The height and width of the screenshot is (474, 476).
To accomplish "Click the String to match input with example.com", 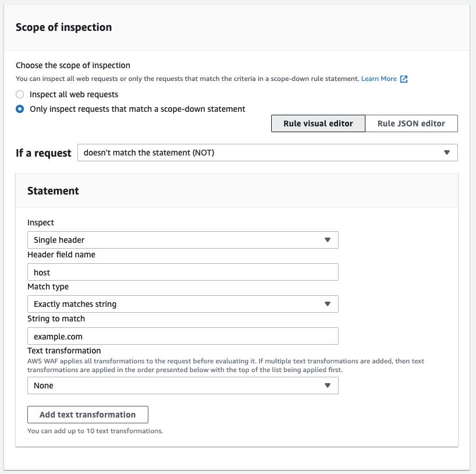I will click(183, 336).
